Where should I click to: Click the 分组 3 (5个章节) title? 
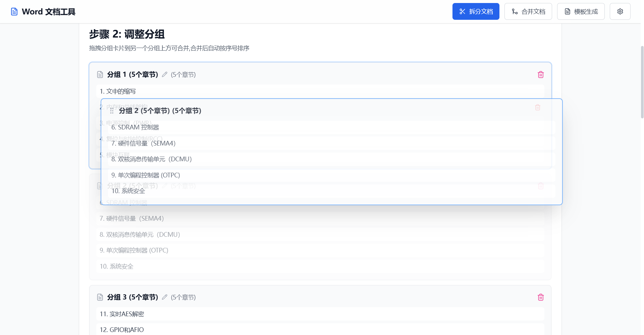(x=132, y=297)
